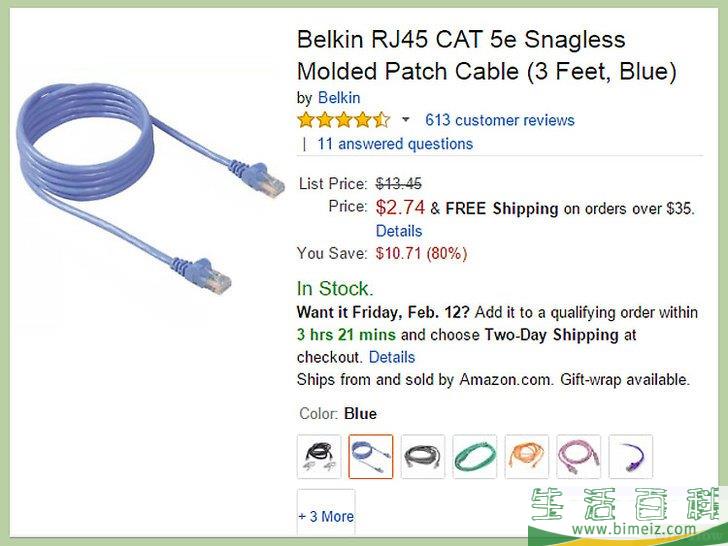Image resolution: width=728 pixels, height=546 pixels.
Task: Click the star rating icons
Action: point(343,120)
